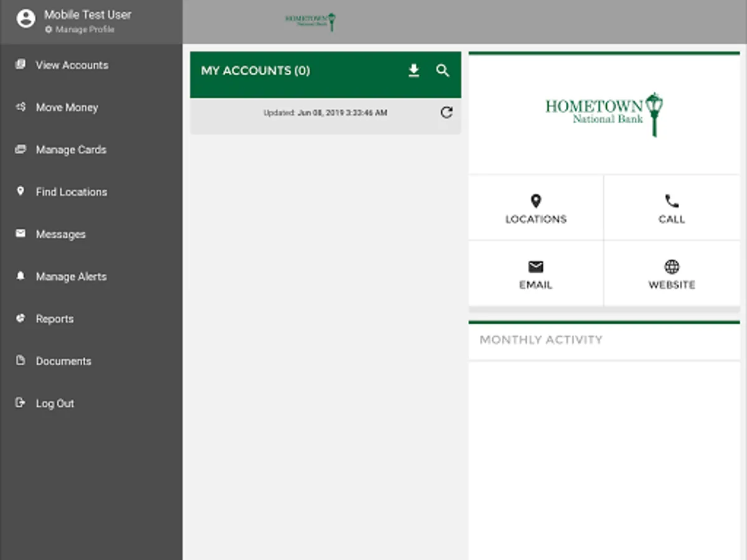Go to Manage Cards
The height and width of the screenshot is (560, 747).
[x=71, y=150]
